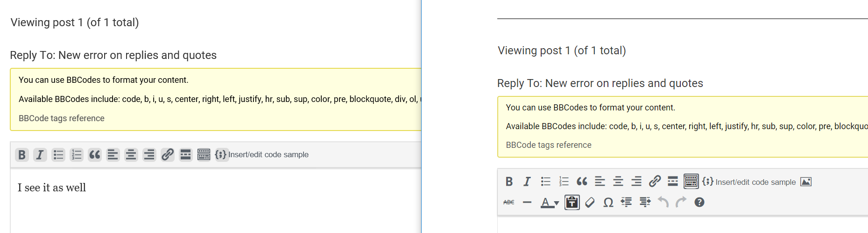The image size is (868, 233).
Task: Apply the current text color (A button)
Action: pyautogui.click(x=545, y=202)
